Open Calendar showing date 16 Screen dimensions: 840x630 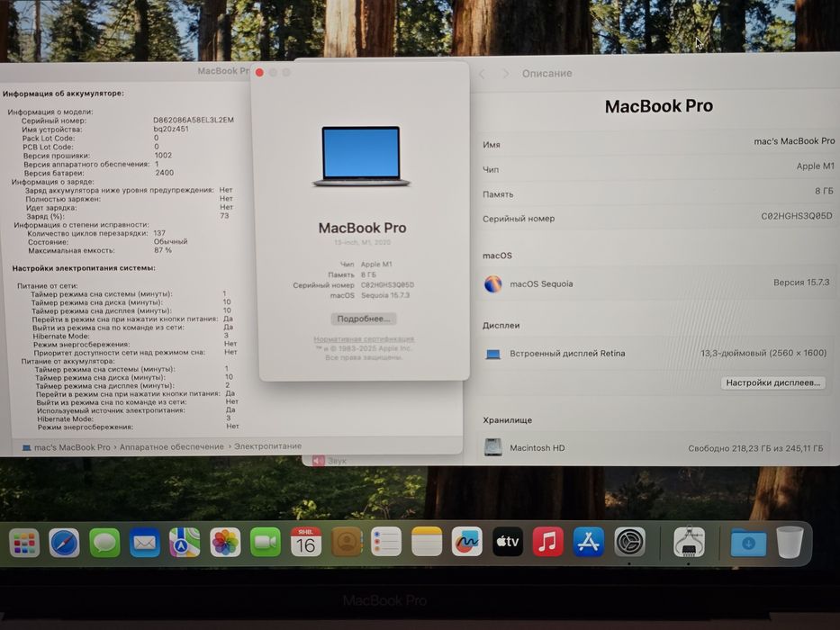pos(306,542)
